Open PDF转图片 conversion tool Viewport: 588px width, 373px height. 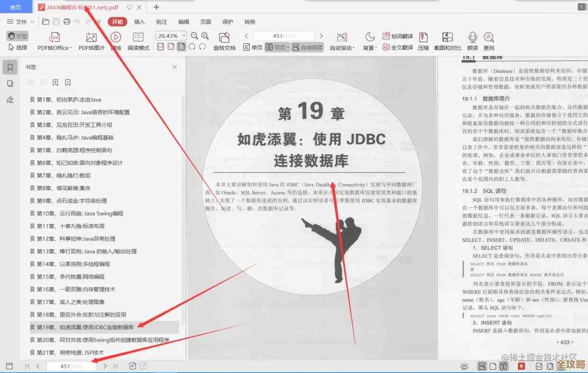[x=92, y=42]
